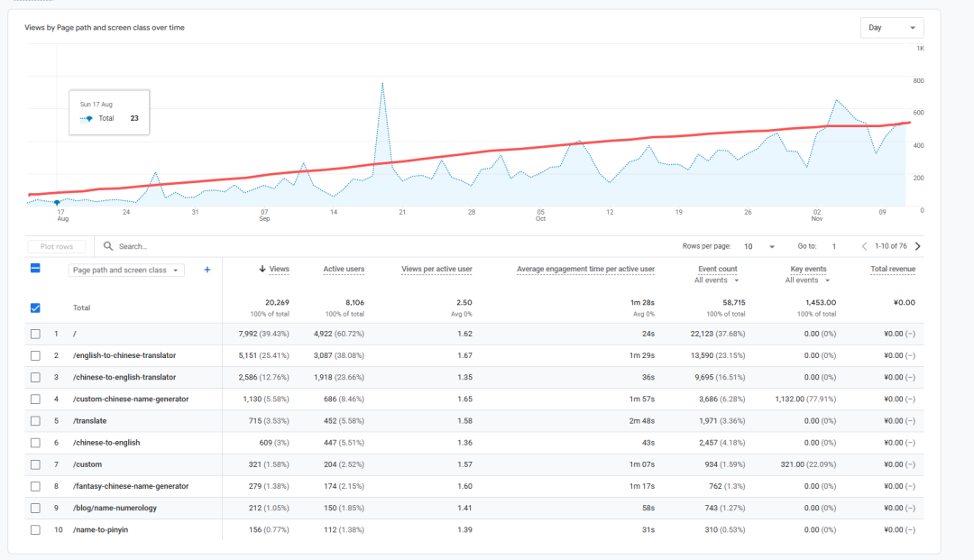
Task: Go to previous page arrow
Action: coord(864,246)
